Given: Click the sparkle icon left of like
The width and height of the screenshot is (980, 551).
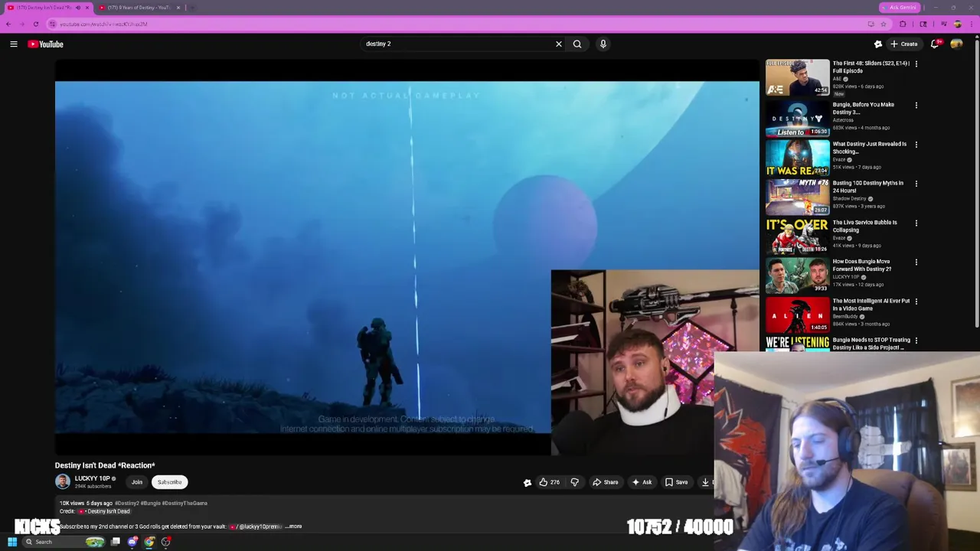Looking at the screenshot, I should [527, 482].
